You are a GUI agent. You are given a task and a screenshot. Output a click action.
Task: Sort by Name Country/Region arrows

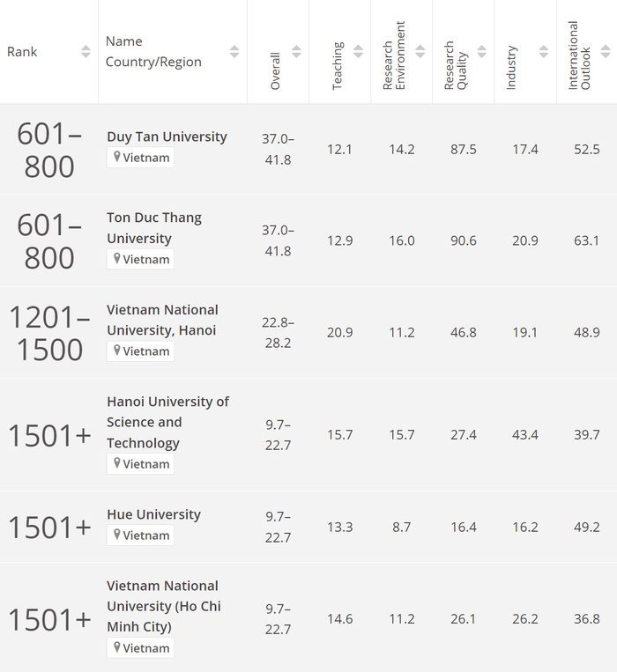(234, 51)
